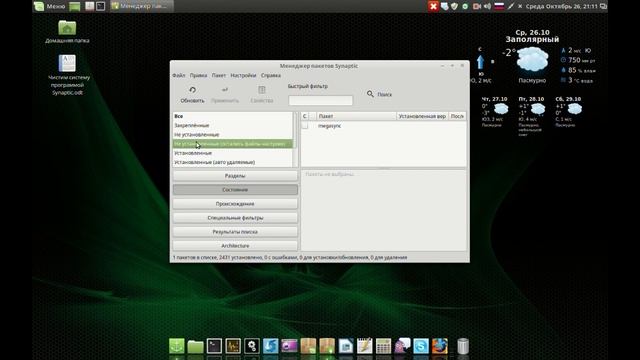Open the green folder file manager in dock
Screen dimensions: 640x360
pyautogui.click(x=195, y=347)
